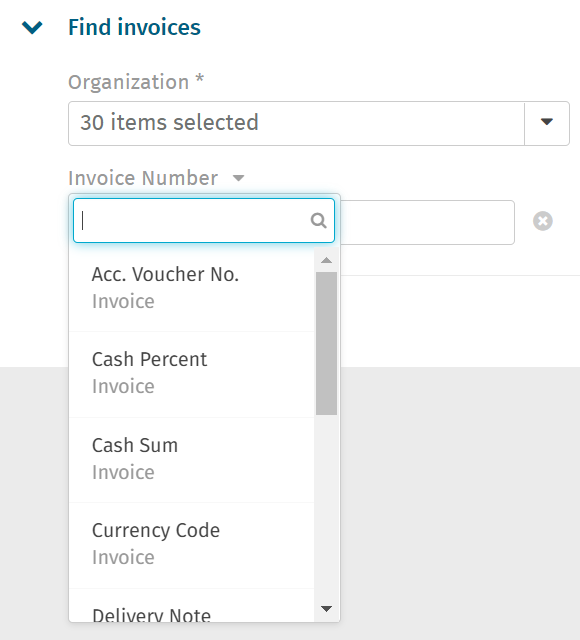Click the Invoice Number label
Screen dimensions: 580x640
(x=143, y=178)
